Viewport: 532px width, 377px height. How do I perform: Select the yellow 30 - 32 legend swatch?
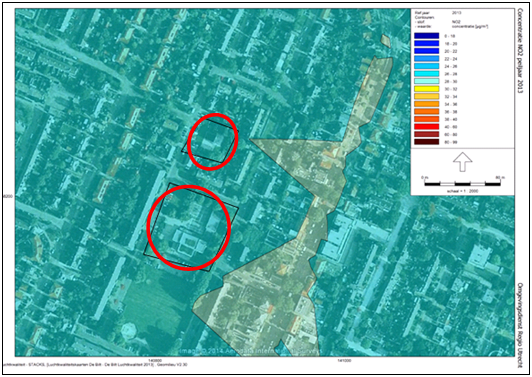click(426, 89)
